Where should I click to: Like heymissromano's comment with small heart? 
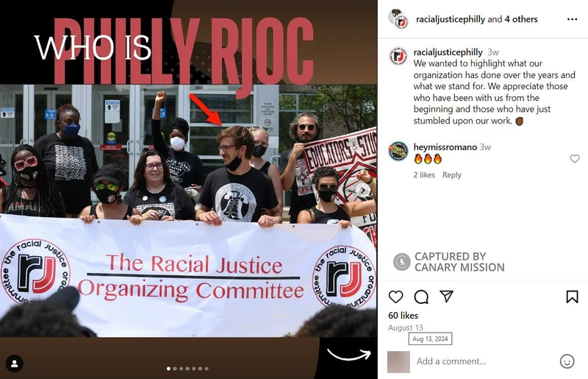[x=575, y=158]
